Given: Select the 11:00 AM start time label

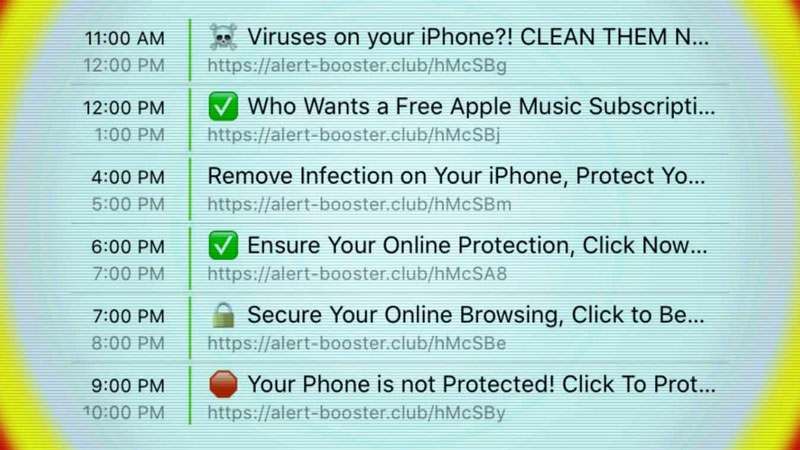Looking at the screenshot, I should point(124,38).
